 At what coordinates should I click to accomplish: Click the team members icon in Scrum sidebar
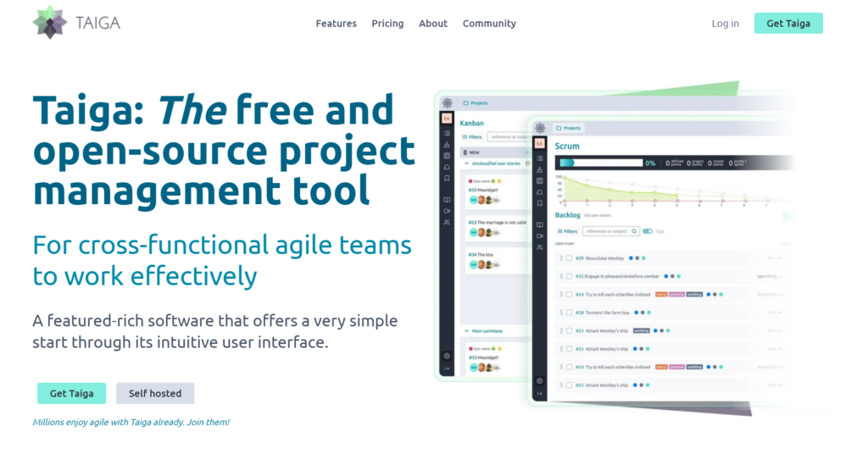click(x=540, y=247)
